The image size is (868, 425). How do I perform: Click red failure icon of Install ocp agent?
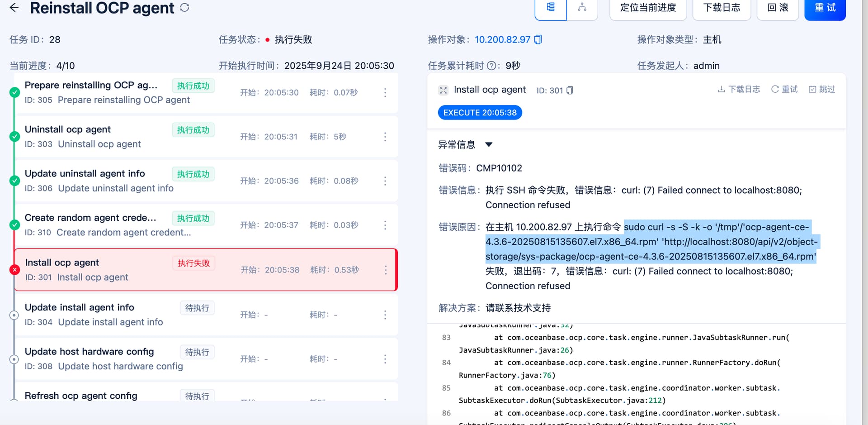[x=14, y=270]
